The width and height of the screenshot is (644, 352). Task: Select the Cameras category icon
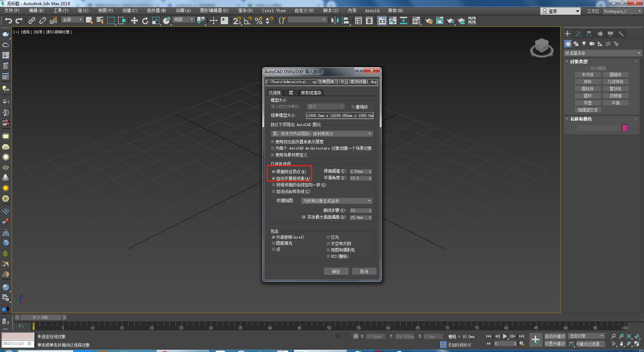pos(592,44)
